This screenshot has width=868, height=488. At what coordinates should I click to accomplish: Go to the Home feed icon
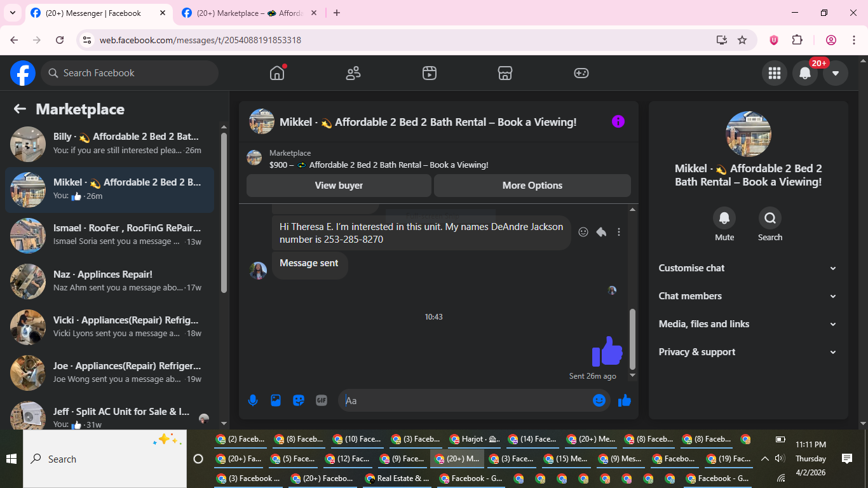tap(277, 73)
